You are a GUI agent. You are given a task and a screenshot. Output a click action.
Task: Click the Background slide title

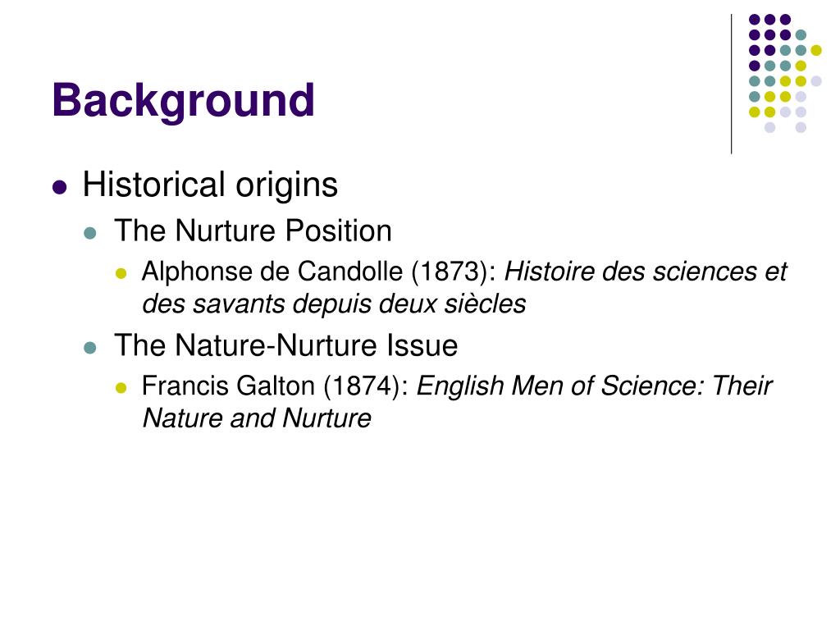pos(183,102)
